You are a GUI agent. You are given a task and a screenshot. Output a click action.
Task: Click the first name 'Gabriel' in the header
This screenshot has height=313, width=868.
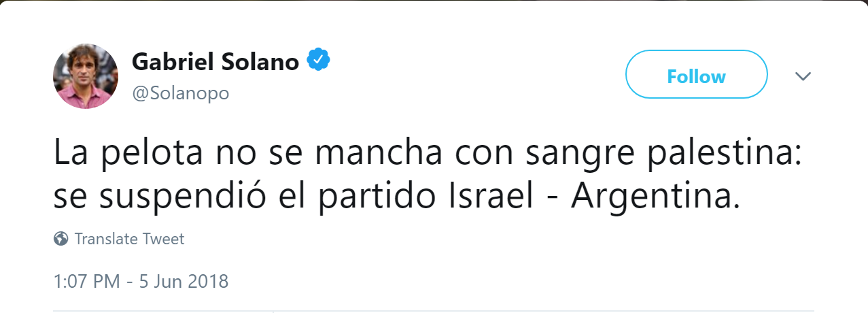click(170, 62)
